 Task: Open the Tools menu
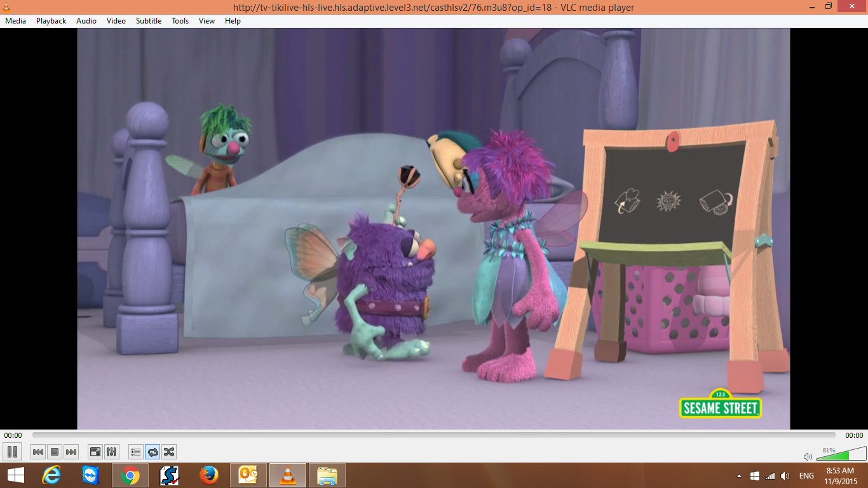click(x=180, y=21)
